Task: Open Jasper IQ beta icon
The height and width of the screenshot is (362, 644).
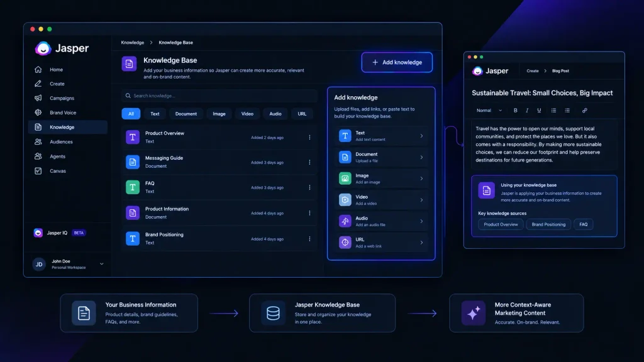Action: (x=38, y=233)
